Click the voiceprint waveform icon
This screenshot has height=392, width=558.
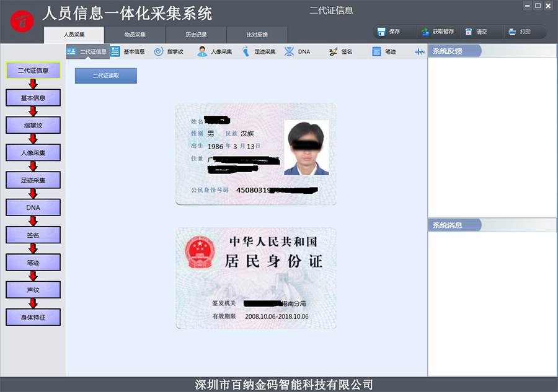tap(420, 52)
